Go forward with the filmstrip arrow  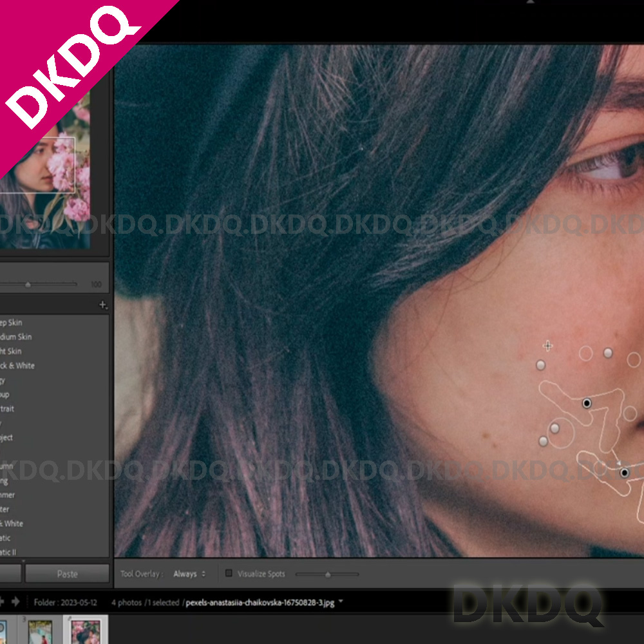(x=15, y=601)
